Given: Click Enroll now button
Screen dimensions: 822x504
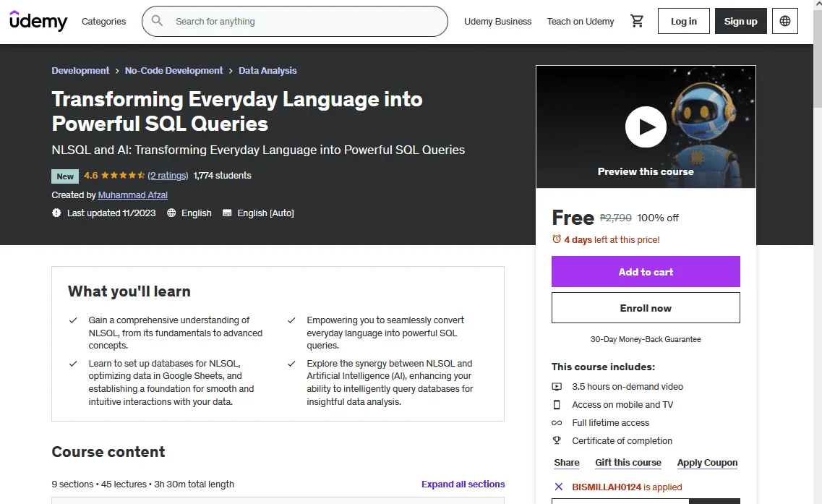Looking at the screenshot, I should [646, 308].
